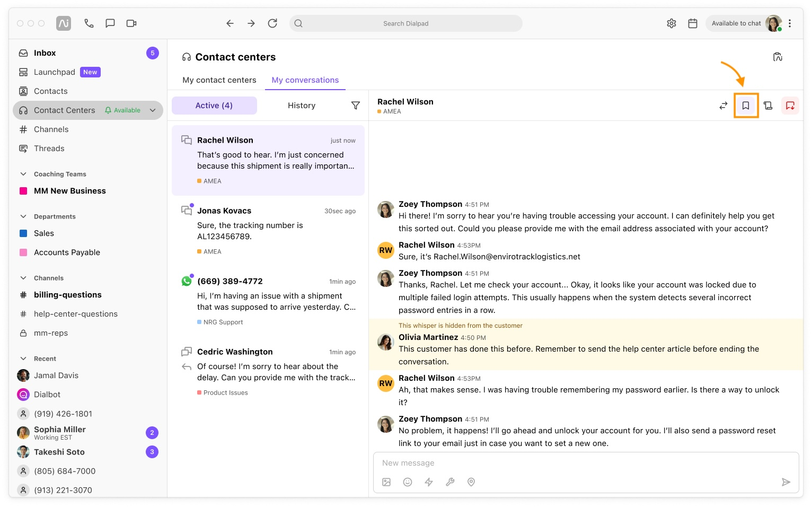Open Threads in sidebar
This screenshot has width=812, height=507.
coord(88,148)
